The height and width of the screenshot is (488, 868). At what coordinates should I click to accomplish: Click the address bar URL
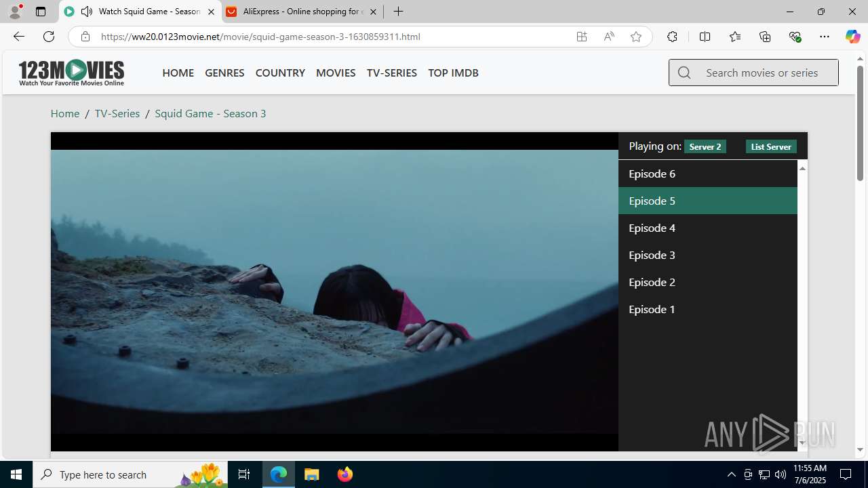pos(260,37)
